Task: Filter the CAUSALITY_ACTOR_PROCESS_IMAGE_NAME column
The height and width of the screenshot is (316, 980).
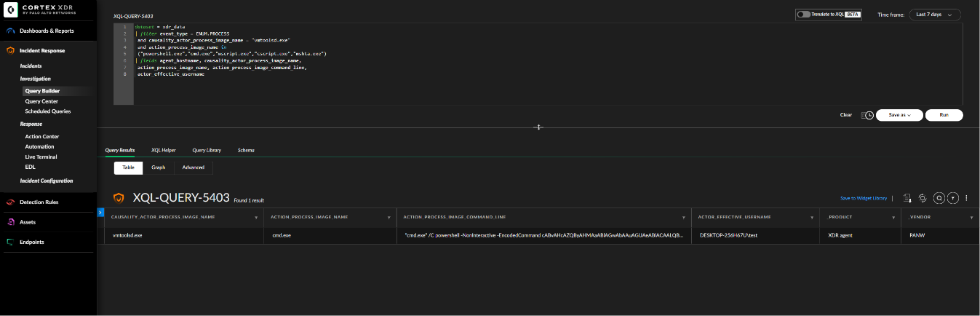Action: 256,218
